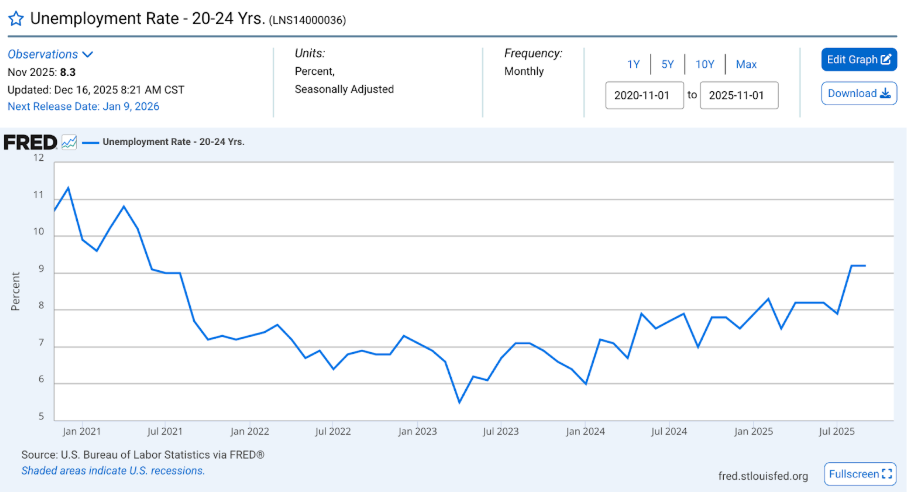Click the series ID LNS14000036
The width and height of the screenshot is (907, 492).
coord(308,21)
